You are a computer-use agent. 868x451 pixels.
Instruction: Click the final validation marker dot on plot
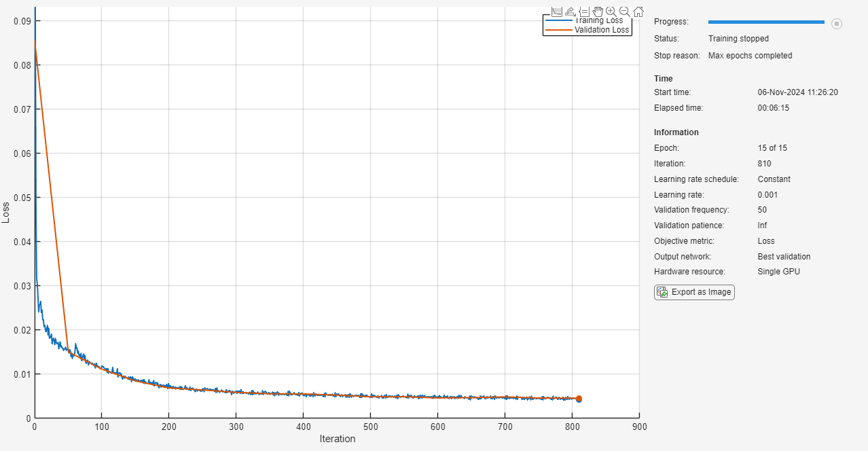pyautogui.click(x=579, y=399)
